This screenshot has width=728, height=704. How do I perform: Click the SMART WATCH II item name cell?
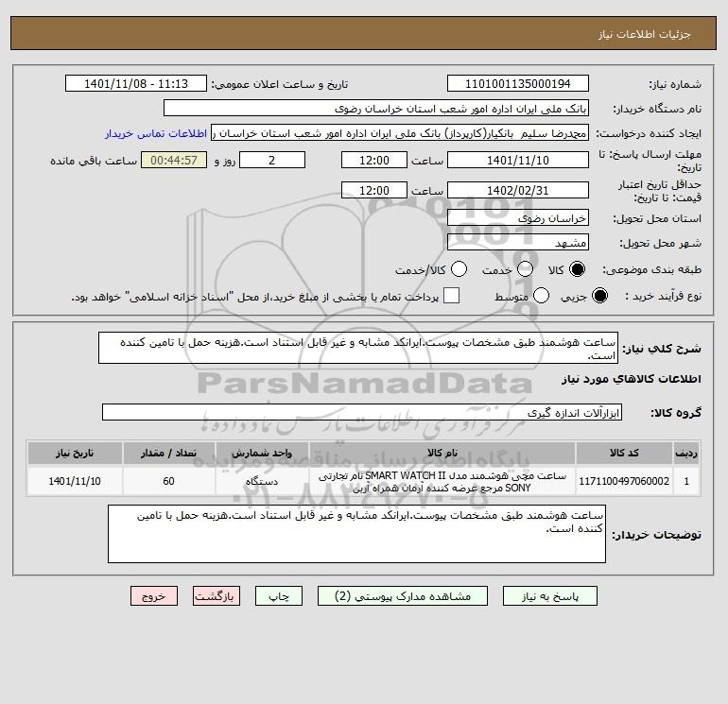(x=442, y=481)
